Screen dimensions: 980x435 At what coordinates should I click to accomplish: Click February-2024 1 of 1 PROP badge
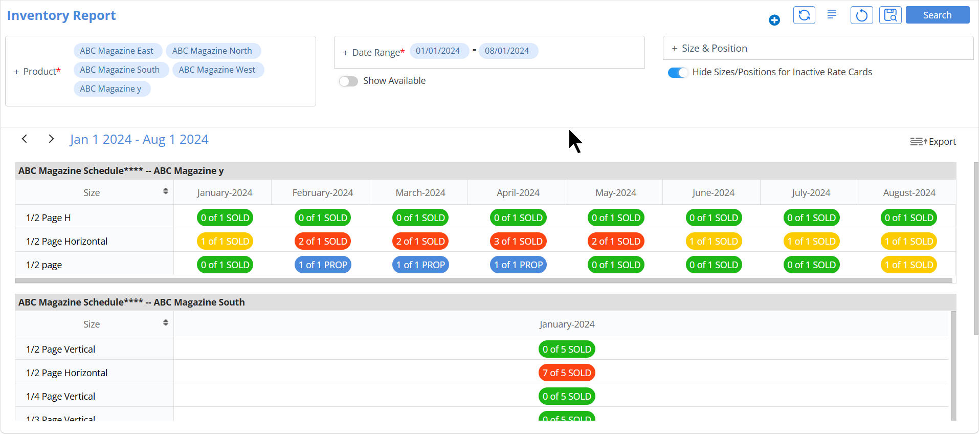pos(323,265)
